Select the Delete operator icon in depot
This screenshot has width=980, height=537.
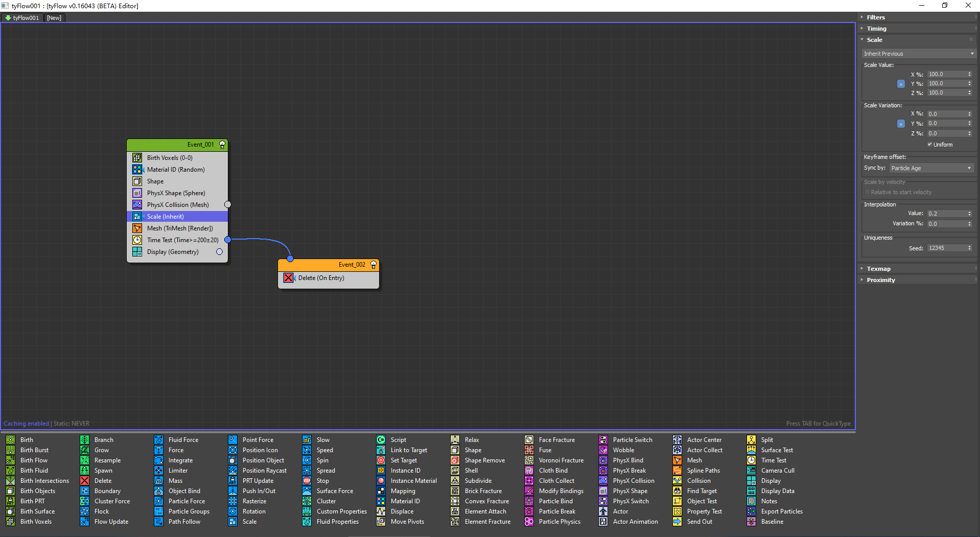(84, 481)
